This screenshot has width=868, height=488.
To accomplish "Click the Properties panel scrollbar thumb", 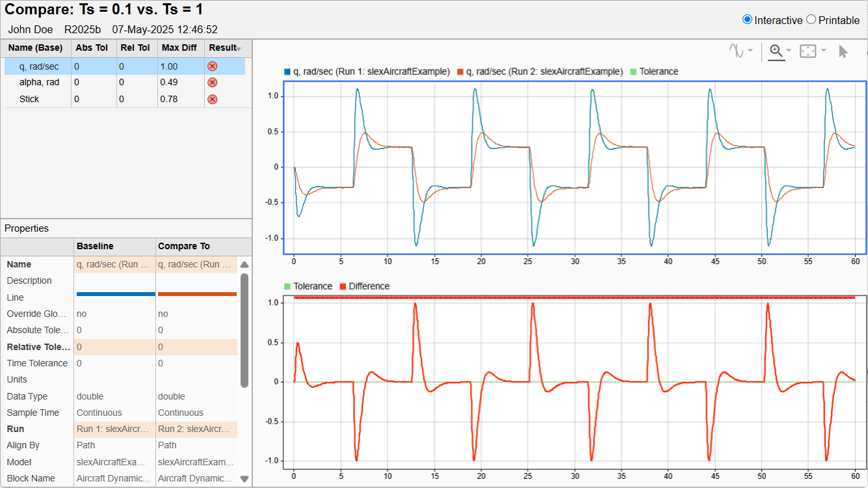I will click(x=244, y=330).
